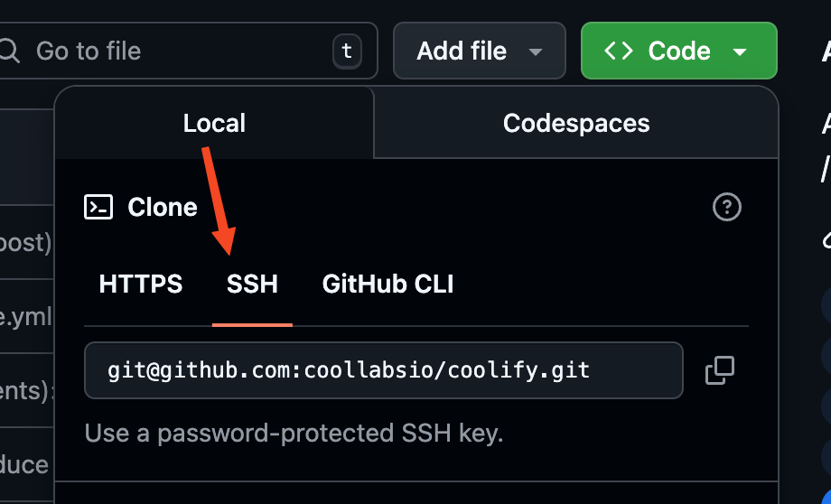Click the angle-brackets icon on Code button
This screenshot has height=504, width=831.
pos(619,51)
